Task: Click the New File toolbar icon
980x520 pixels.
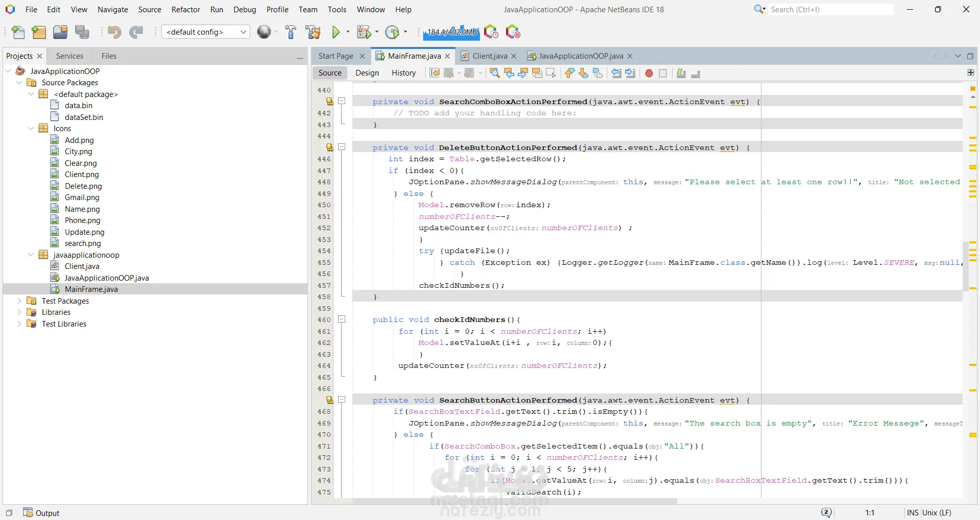Action: tap(18, 32)
